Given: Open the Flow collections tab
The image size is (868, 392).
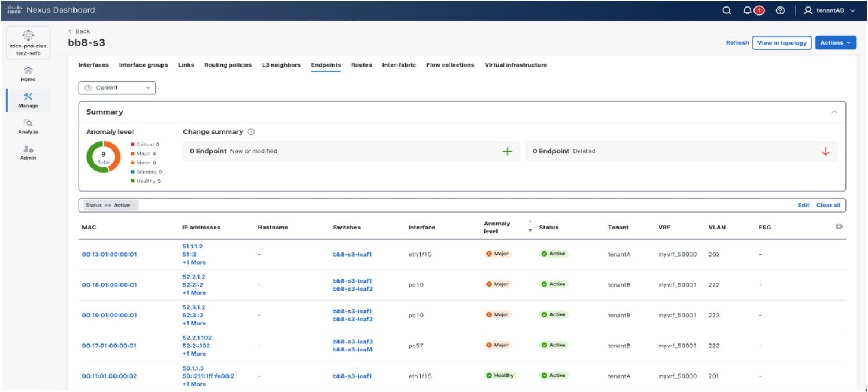Looking at the screenshot, I should [450, 65].
